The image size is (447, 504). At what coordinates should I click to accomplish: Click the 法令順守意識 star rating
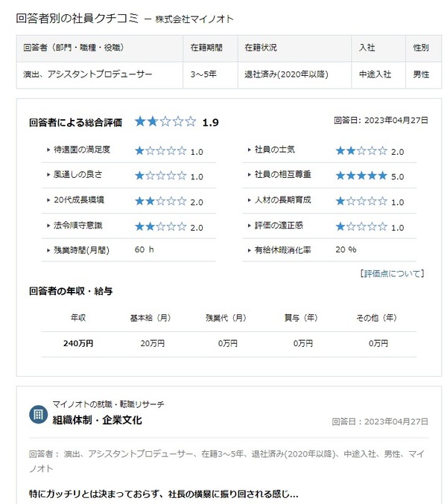[x=160, y=226]
